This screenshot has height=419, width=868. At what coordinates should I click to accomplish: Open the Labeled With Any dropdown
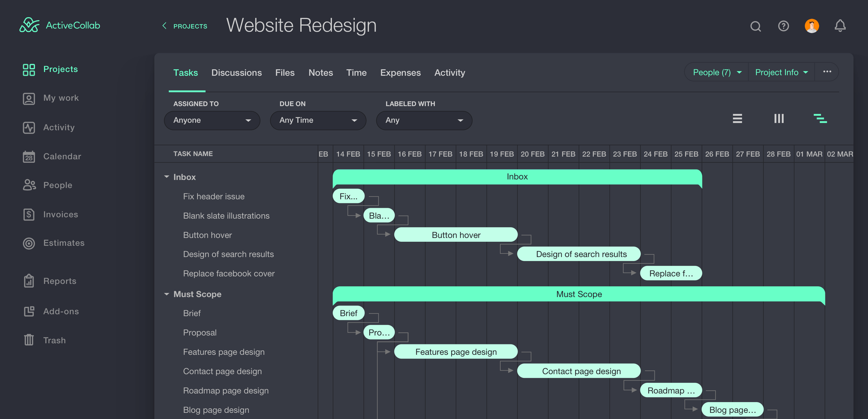424,120
